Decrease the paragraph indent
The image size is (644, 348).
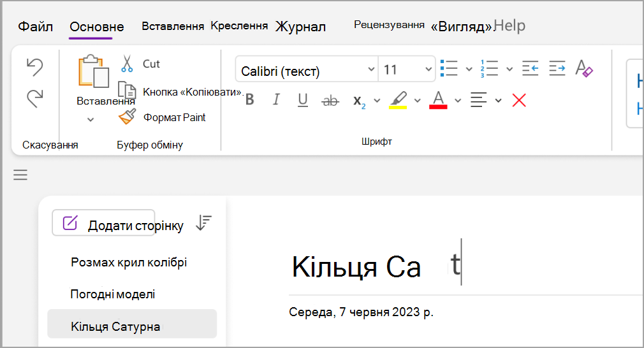point(531,68)
